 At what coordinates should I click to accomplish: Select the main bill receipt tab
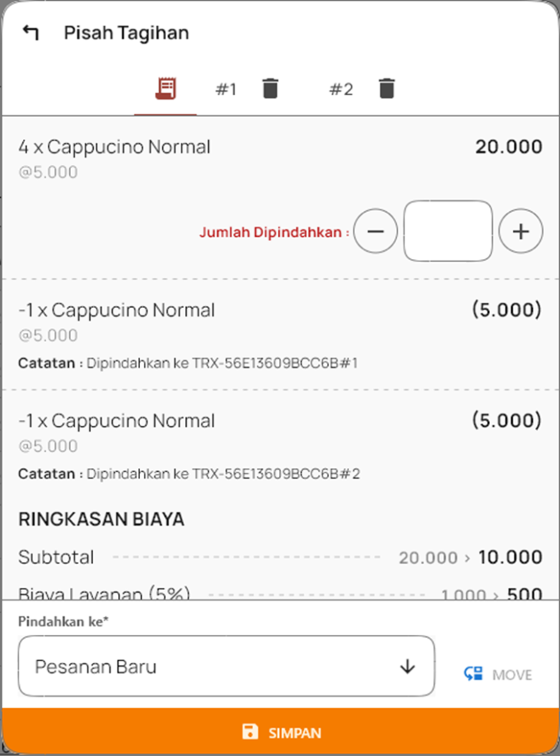tap(165, 89)
